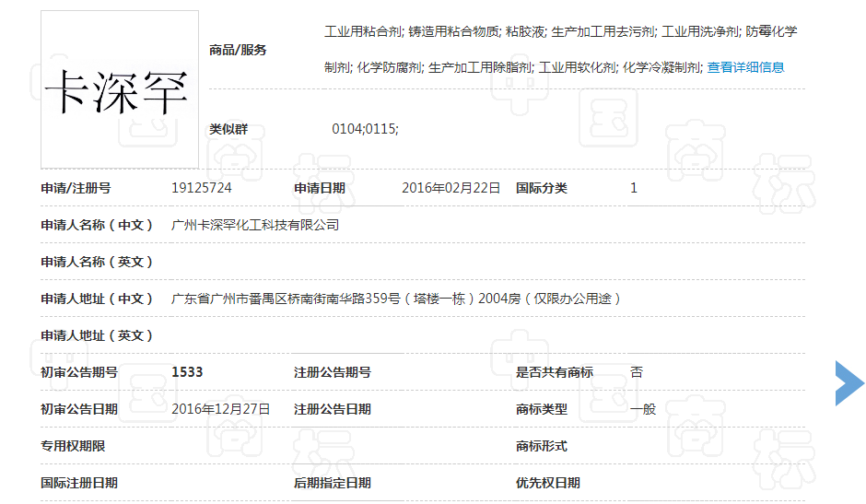866x504 pixels.
Task: Click the 商品/服务 label
Action: [x=238, y=50]
